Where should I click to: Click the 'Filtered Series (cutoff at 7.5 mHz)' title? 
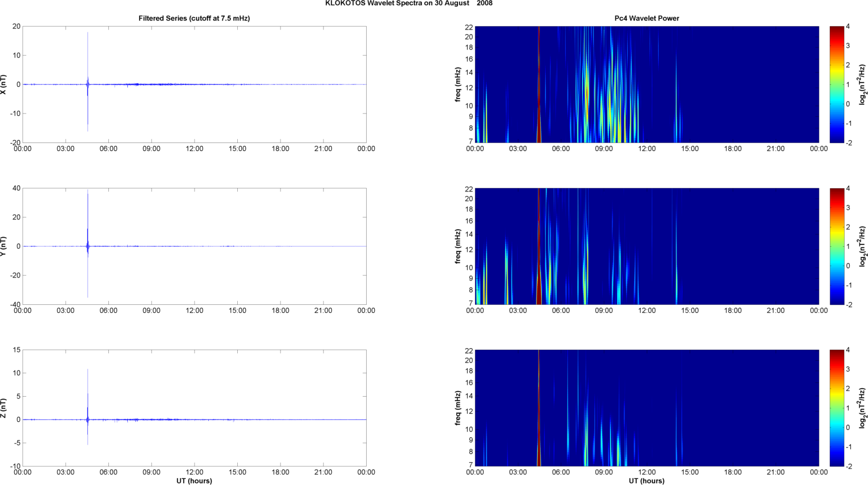point(194,18)
